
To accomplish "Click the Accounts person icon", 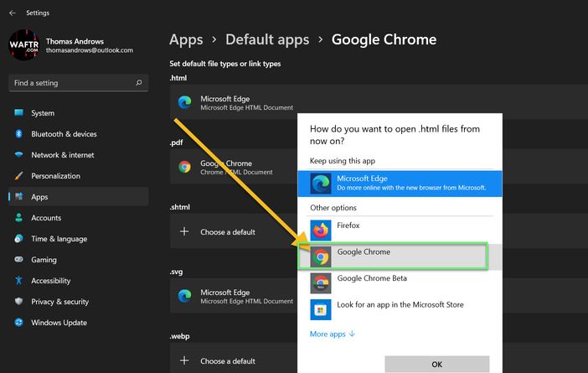I will tap(18, 218).
